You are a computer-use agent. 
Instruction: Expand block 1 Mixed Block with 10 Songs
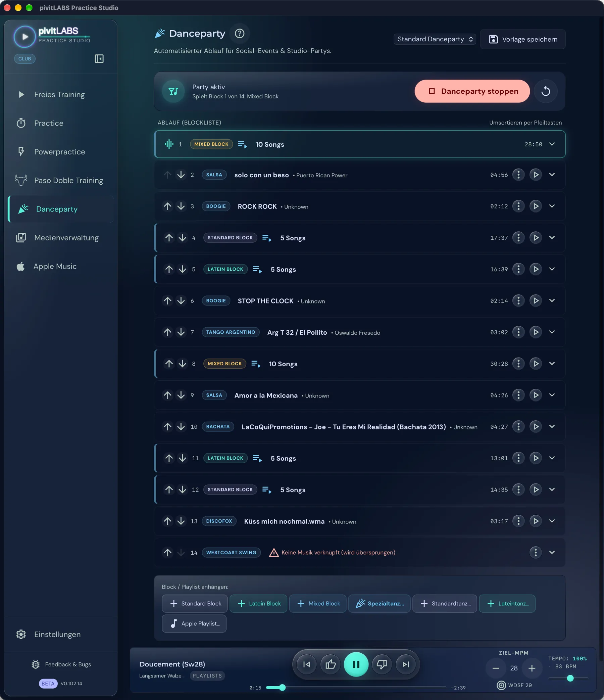(x=552, y=144)
